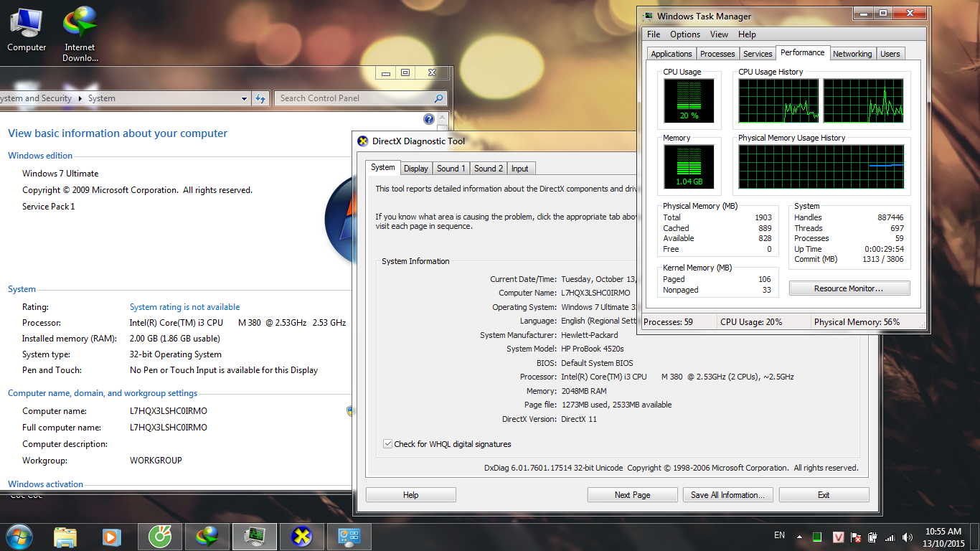The height and width of the screenshot is (551, 980).
Task: Open the Coc Coc browser taskbar icon
Action: (160, 537)
